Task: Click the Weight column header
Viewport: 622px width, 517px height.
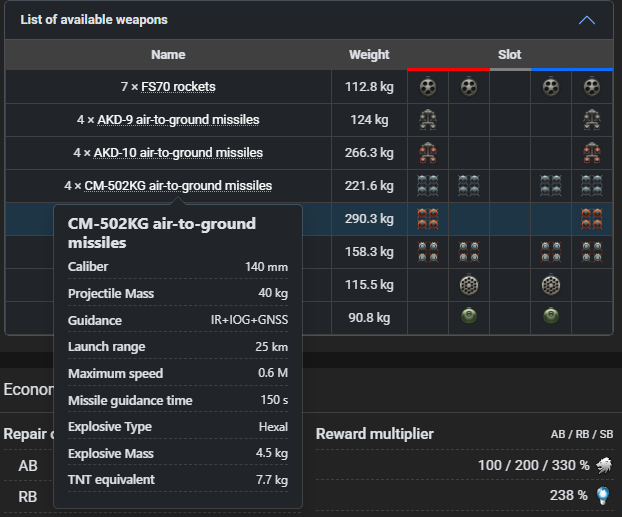Action: click(369, 55)
